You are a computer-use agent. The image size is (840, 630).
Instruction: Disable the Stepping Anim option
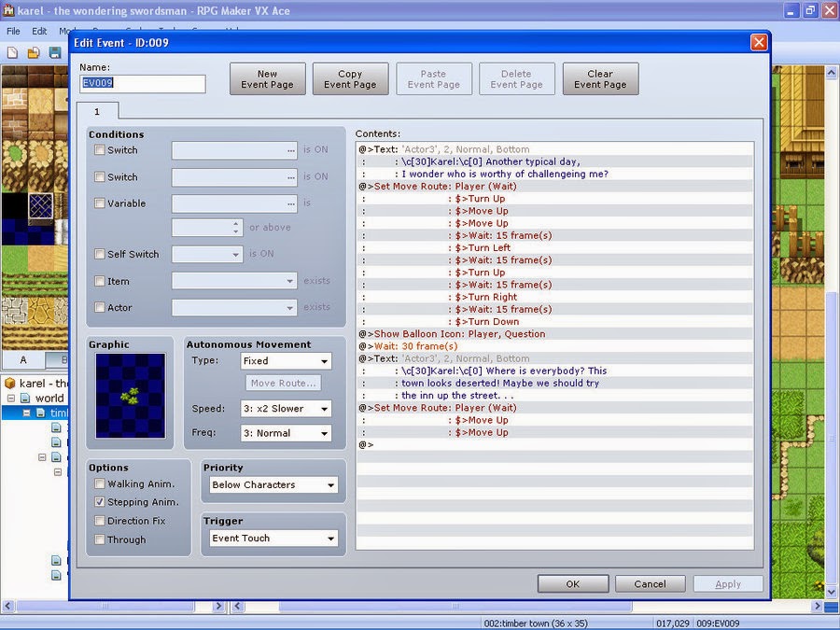click(99, 502)
